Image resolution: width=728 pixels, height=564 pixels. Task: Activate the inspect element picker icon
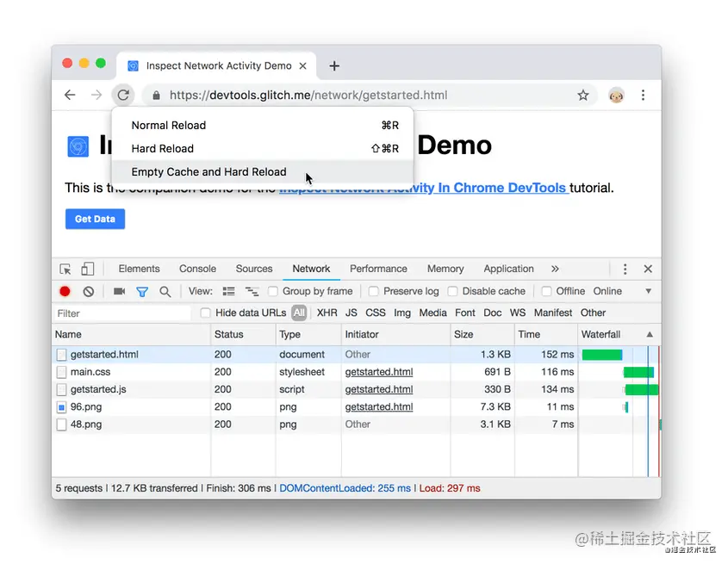pyautogui.click(x=65, y=270)
